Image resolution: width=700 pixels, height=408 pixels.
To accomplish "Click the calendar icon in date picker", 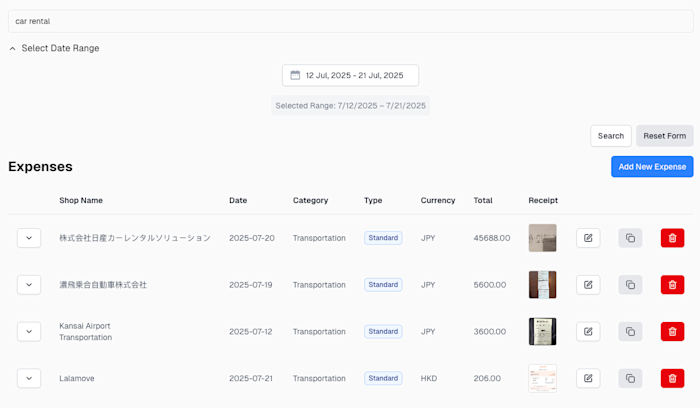I will (x=295, y=75).
